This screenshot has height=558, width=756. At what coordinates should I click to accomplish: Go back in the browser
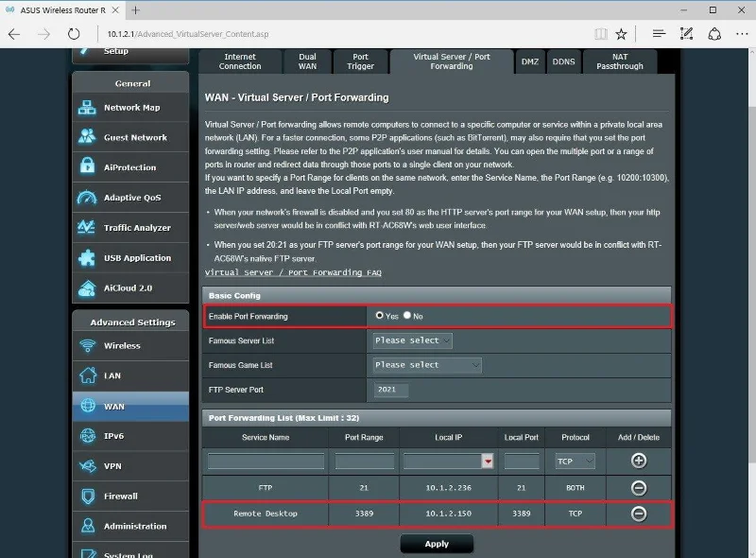[14, 34]
